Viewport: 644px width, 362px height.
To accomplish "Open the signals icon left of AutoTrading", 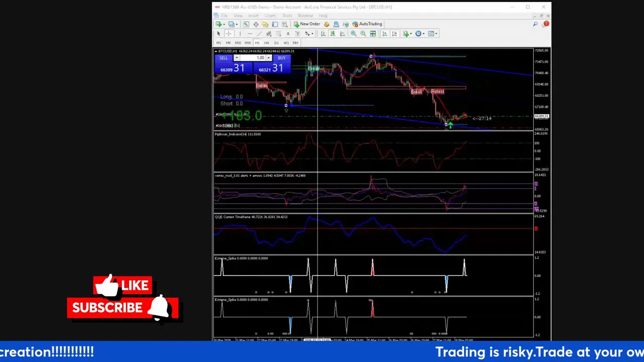I will 346,24.
